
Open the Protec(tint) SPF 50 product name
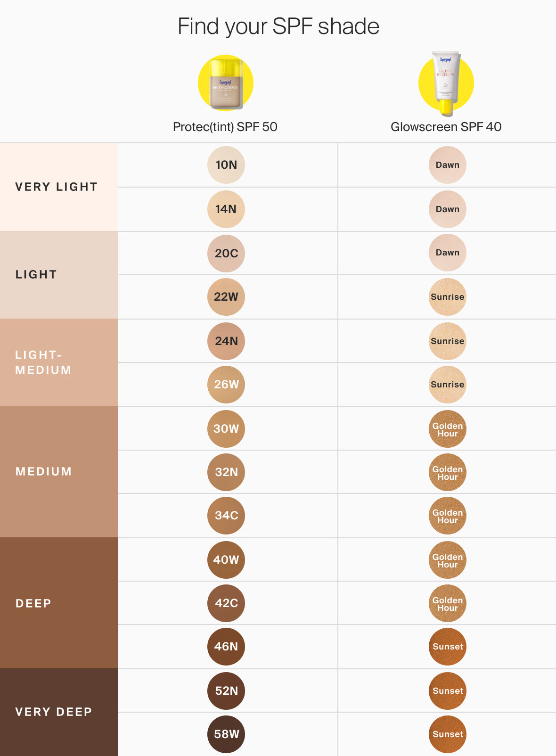(225, 127)
